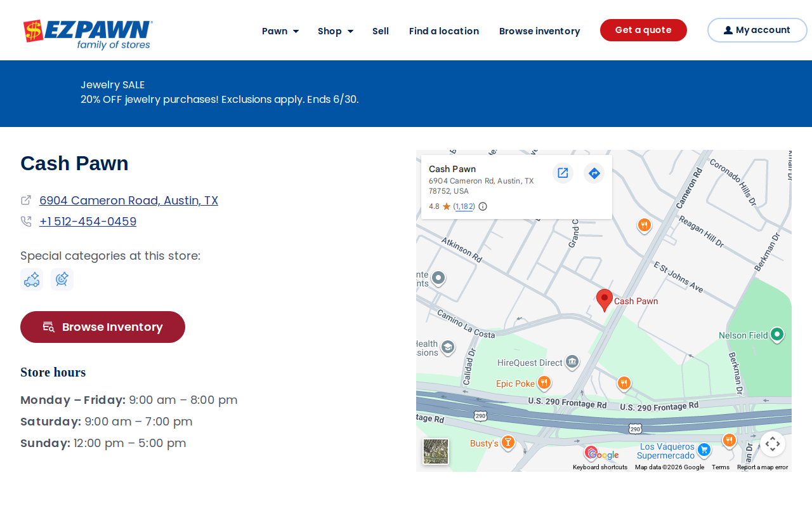Viewport: 812px width, 508px height.
Task: Open the vehicle category icon
Action: click(32, 279)
